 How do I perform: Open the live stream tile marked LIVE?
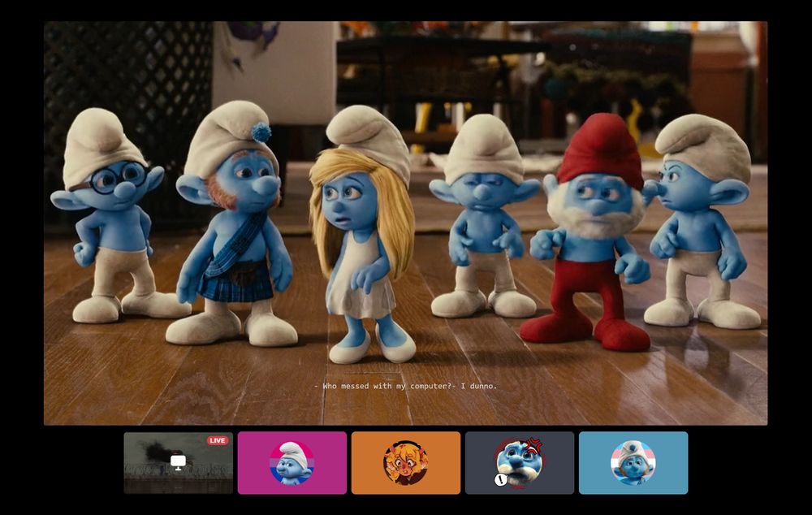tap(178, 463)
